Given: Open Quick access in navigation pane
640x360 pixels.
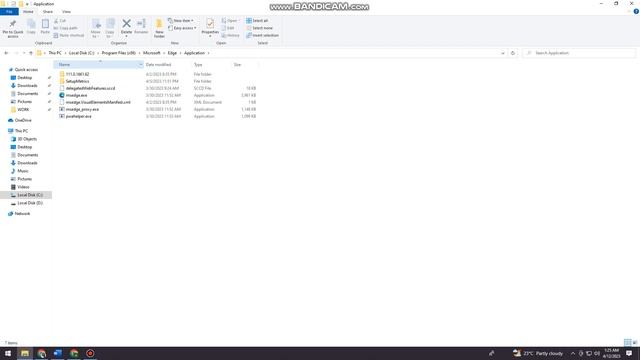Looking at the screenshot, I should pyautogui.click(x=26, y=70).
